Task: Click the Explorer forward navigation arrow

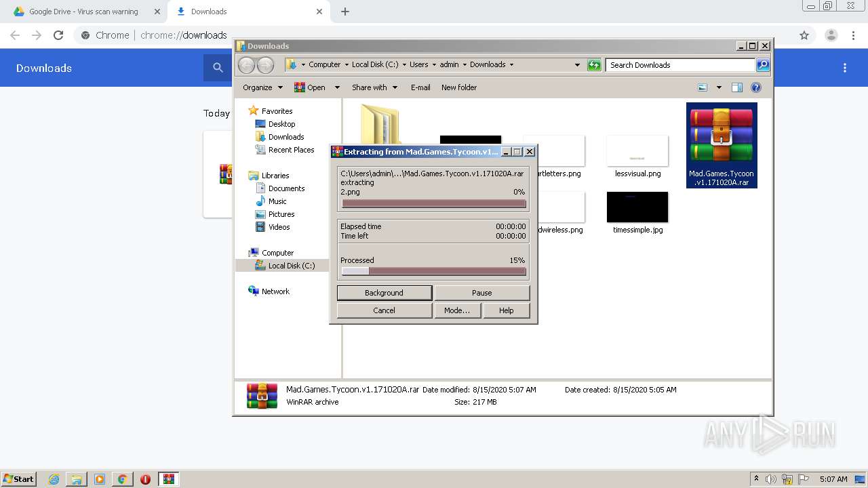Action: [265, 65]
